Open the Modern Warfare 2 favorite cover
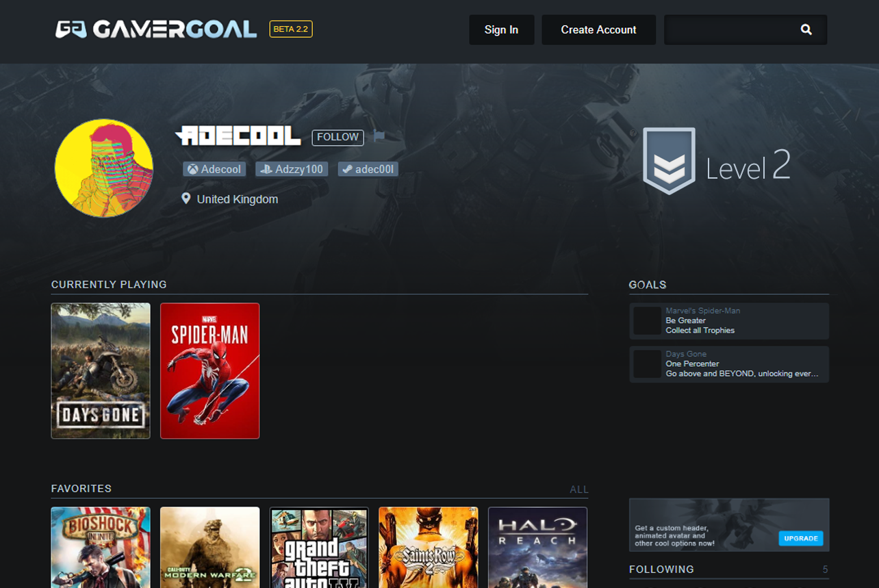This screenshot has width=879, height=588. tap(209, 547)
